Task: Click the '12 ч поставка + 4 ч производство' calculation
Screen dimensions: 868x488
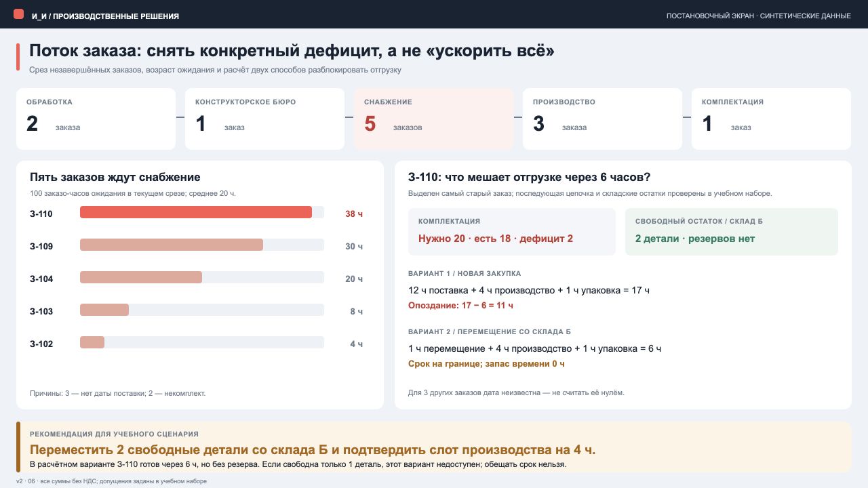Action: pyautogui.click(x=529, y=290)
